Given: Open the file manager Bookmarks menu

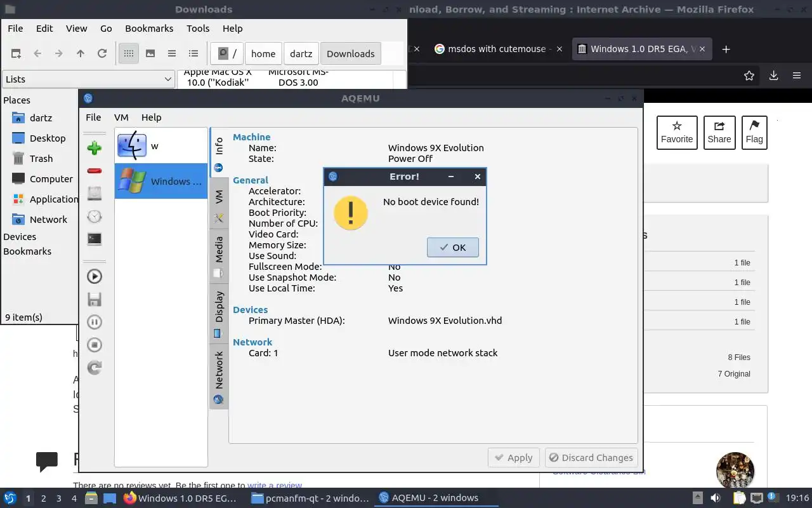Looking at the screenshot, I should coord(149,28).
